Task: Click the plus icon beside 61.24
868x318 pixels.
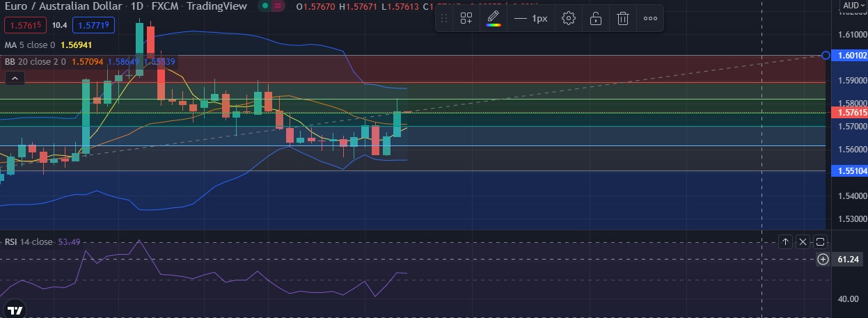Action: (x=823, y=260)
